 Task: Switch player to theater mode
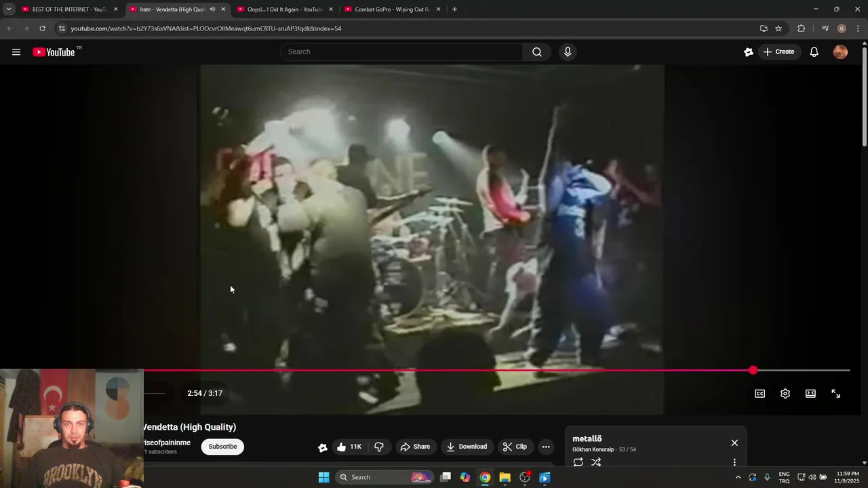click(810, 394)
